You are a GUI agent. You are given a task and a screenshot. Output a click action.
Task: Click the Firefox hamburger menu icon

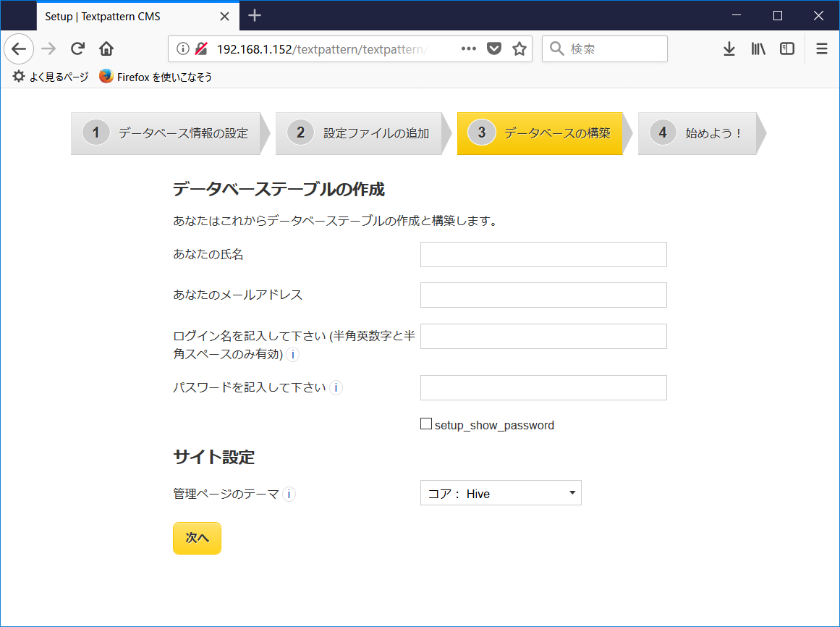[821, 49]
